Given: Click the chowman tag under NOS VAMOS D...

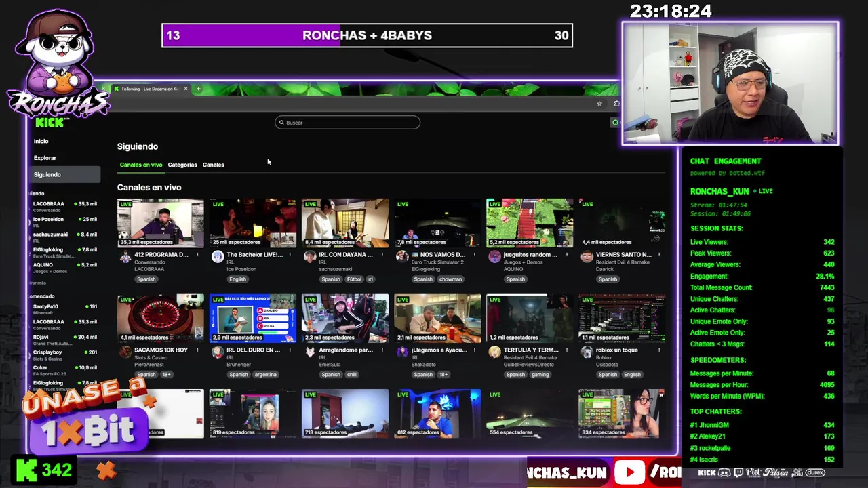Looking at the screenshot, I should (x=450, y=279).
